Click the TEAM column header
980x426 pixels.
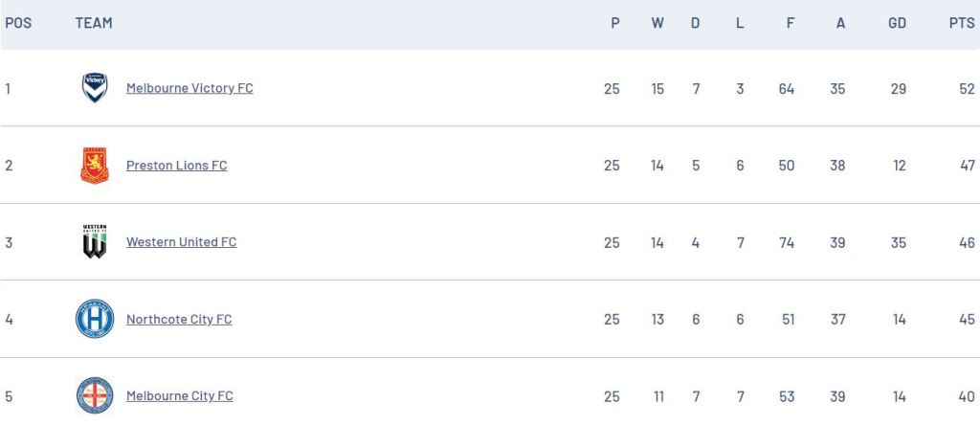94,23
